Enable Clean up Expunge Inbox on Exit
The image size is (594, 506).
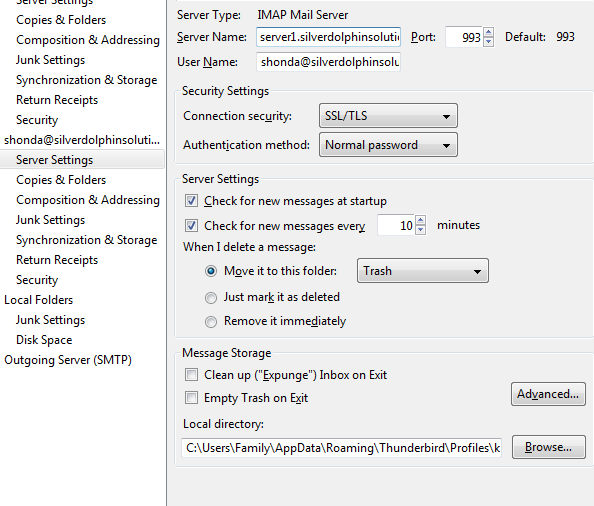click(x=191, y=375)
